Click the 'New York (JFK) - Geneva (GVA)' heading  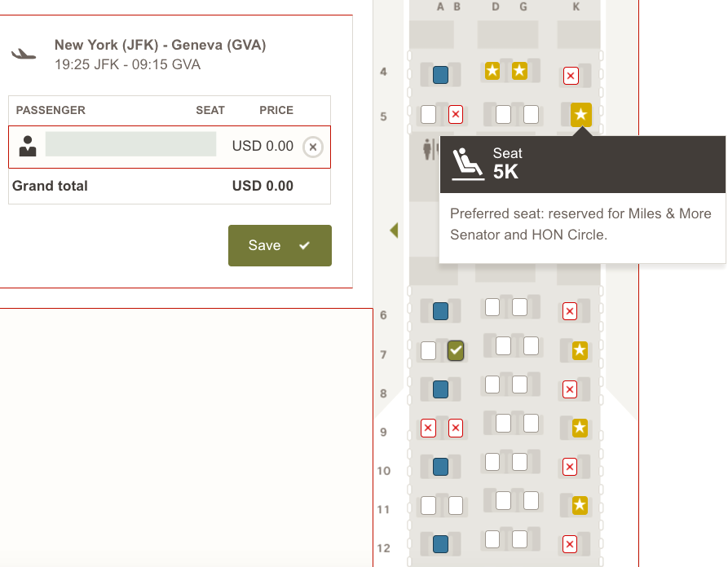(x=160, y=45)
